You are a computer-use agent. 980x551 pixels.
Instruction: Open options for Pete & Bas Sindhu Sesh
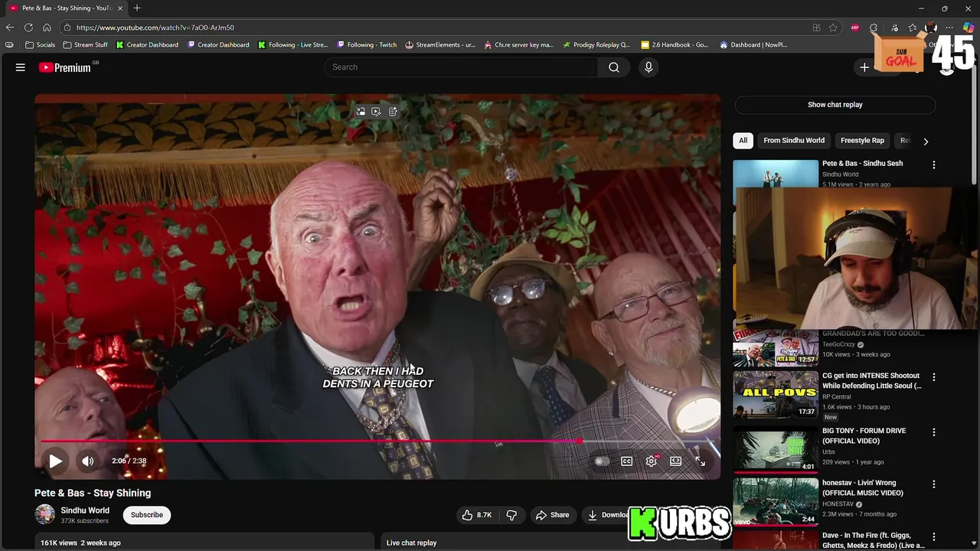[x=933, y=165]
